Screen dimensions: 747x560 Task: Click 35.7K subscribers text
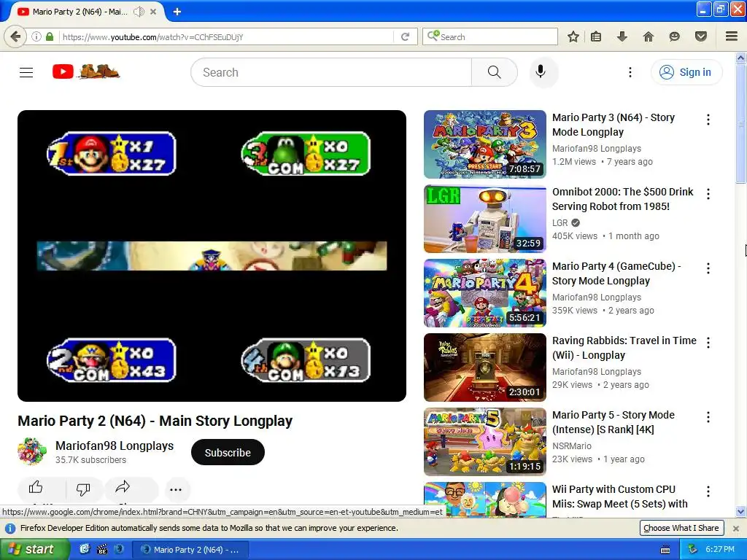click(x=90, y=460)
